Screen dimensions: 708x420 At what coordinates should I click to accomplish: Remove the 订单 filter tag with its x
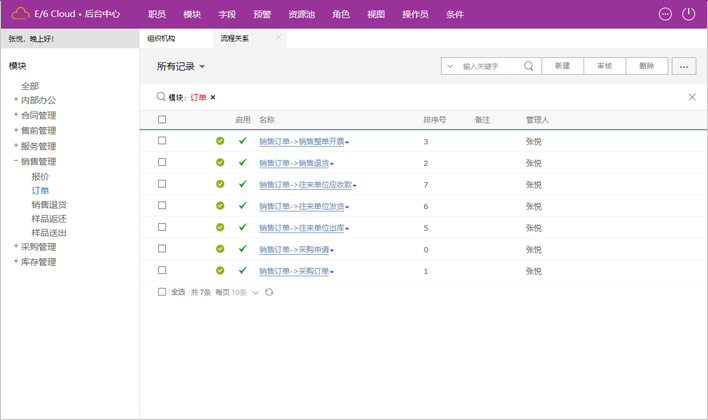(x=213, y=98)
